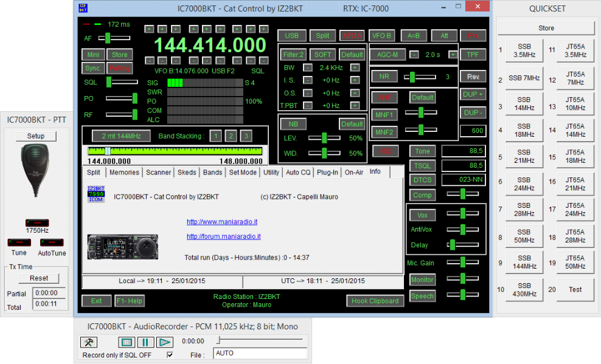Screen dimensions: 601x364
Task: Reset the Tx Time counter
Action: pyautogui.click(x=39, y=278)
